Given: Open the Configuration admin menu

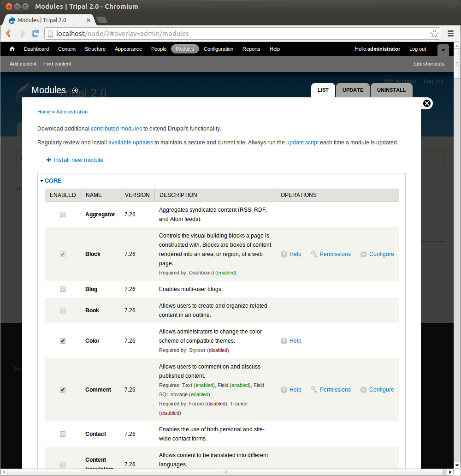Looking at the screenshot, I should [218, 49].
